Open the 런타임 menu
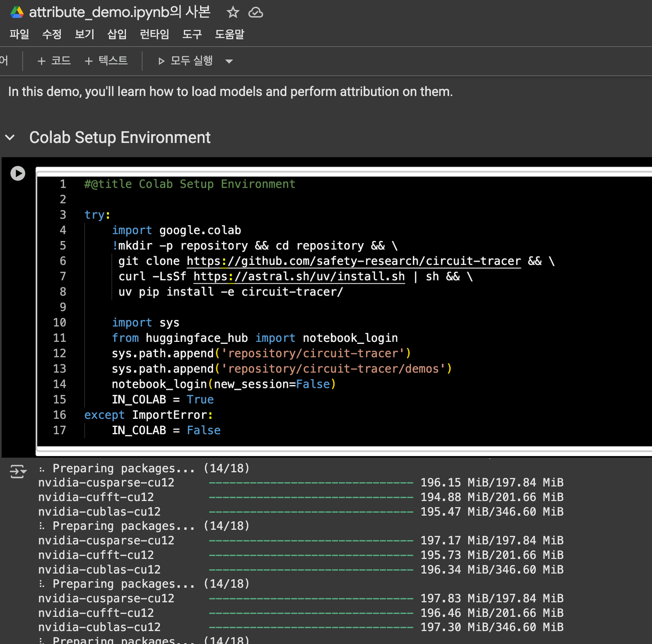Image resolution: width=652 pixels, height=644 pixels. click(154, 34)
